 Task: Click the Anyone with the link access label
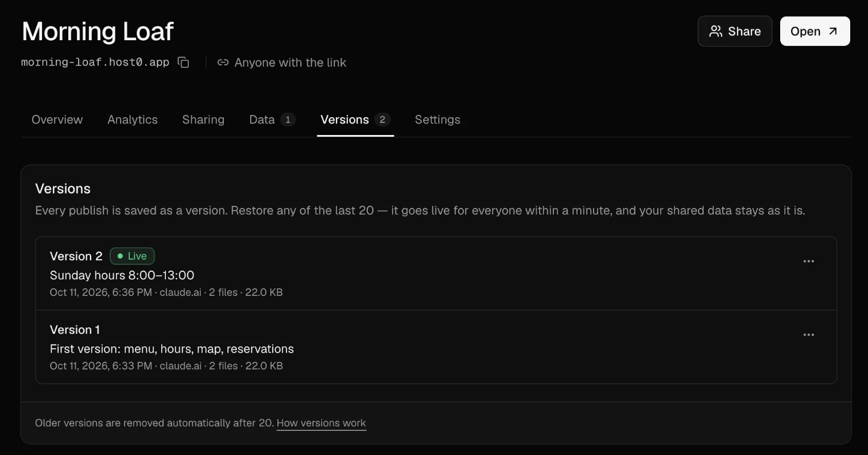[282, 63]
